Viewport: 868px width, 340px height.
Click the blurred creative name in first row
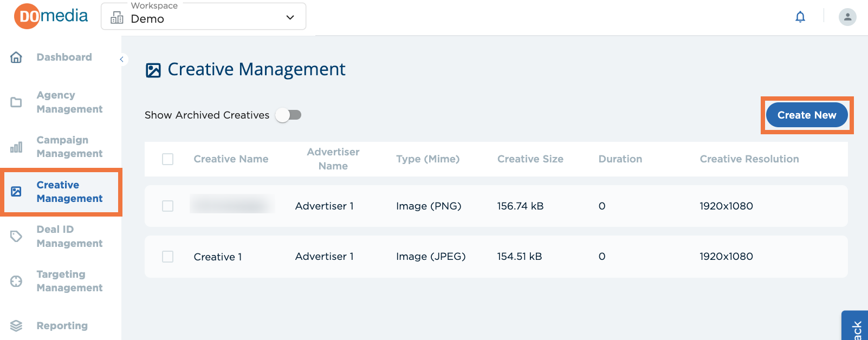(x=232, y=205)
